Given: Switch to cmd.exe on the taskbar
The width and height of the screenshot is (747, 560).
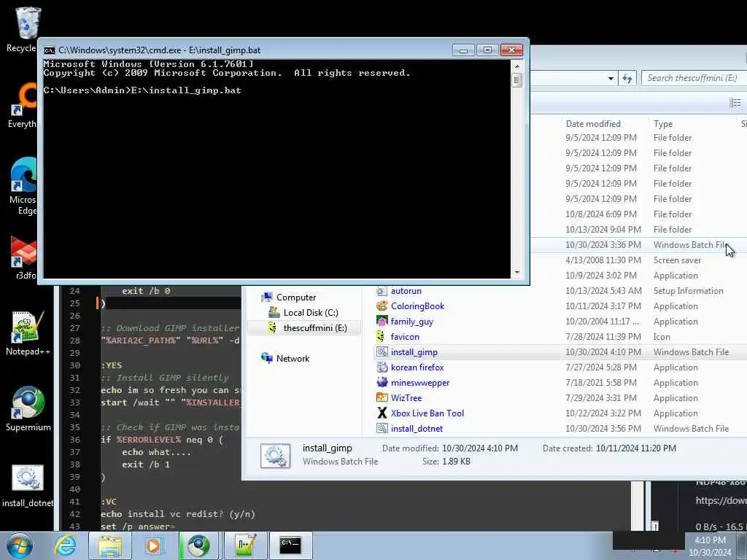Looking at the screenshot, I should coord(290,545).
